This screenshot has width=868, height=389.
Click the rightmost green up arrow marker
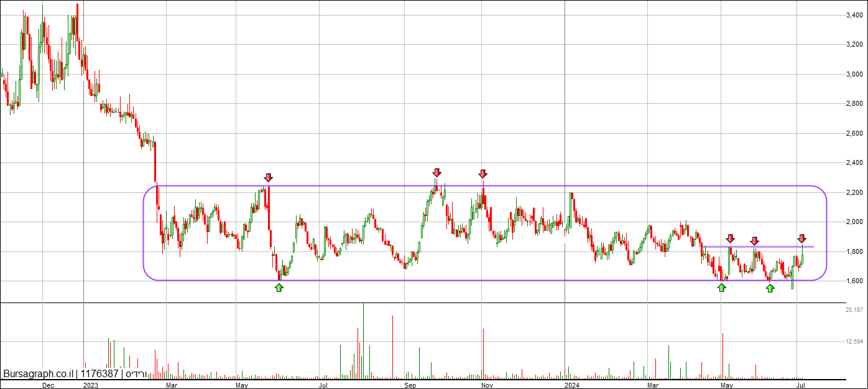click(x=770, y=288)
